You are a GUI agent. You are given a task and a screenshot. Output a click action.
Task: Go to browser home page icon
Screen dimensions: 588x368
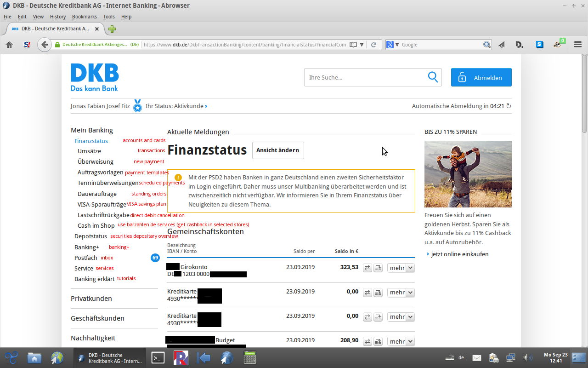(x=9, y=45)
